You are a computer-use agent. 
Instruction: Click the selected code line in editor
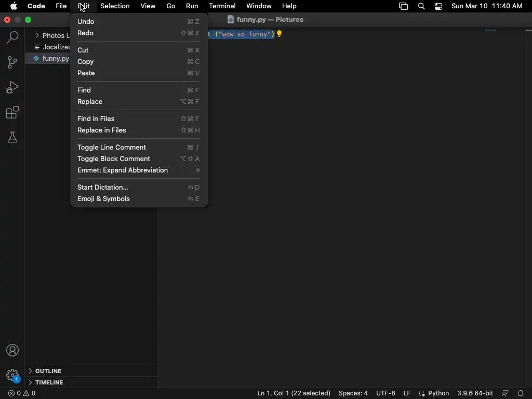241,34
